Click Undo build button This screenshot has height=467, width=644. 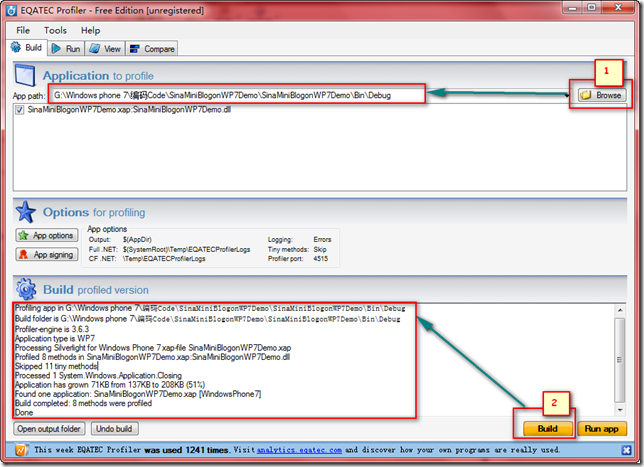[x=114, y=429]
